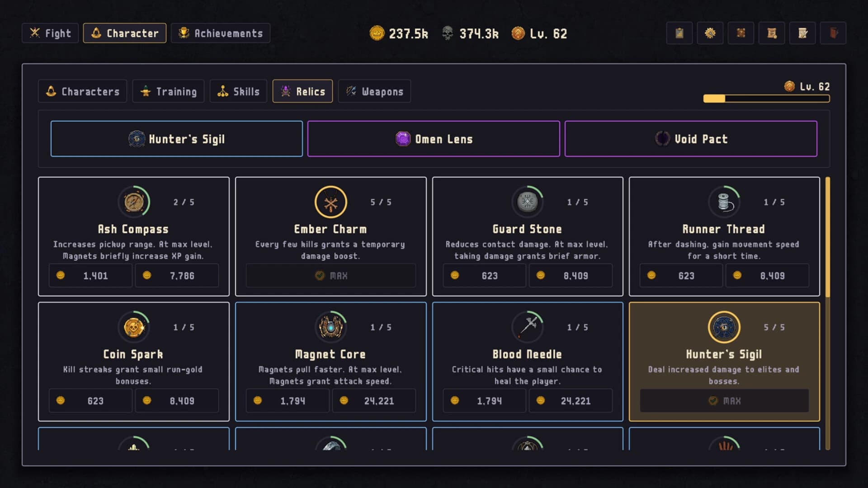Viewport: 868px width, 488px height.
Task: Open the clipboard stats icon
Action: pos(679,33)
